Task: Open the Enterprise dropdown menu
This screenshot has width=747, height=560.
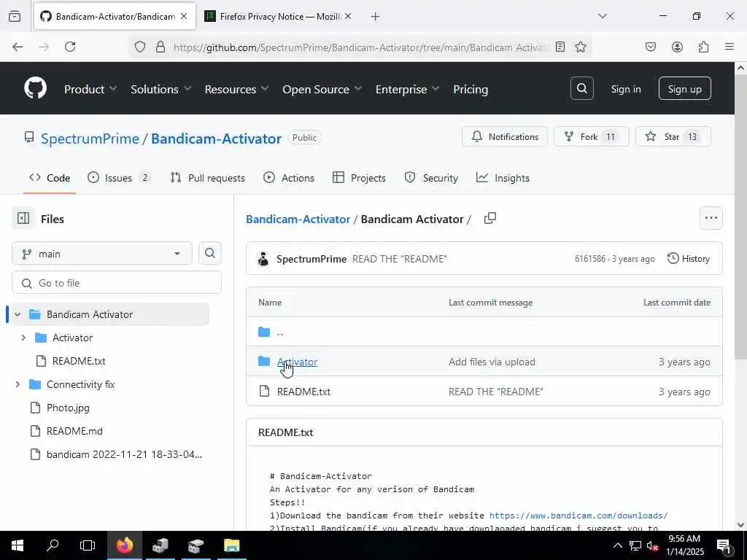Action: 407,89
